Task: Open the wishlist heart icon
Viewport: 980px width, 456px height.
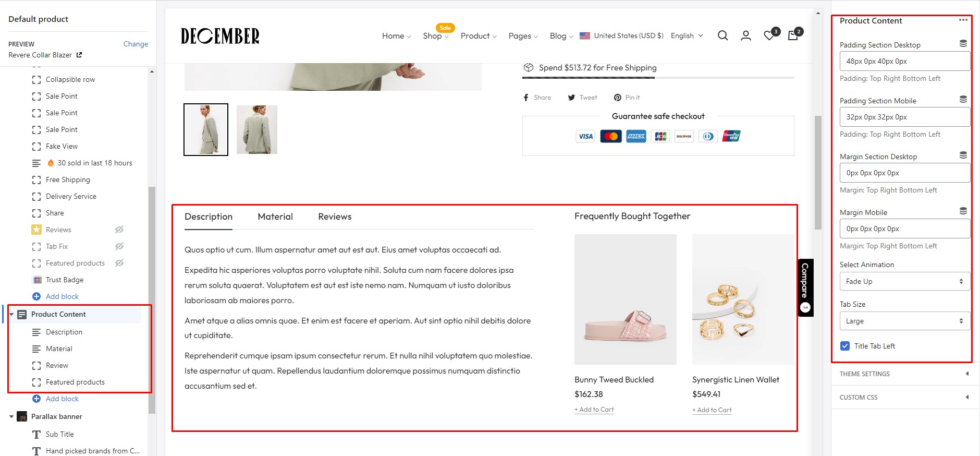Action: coord(769,35)
